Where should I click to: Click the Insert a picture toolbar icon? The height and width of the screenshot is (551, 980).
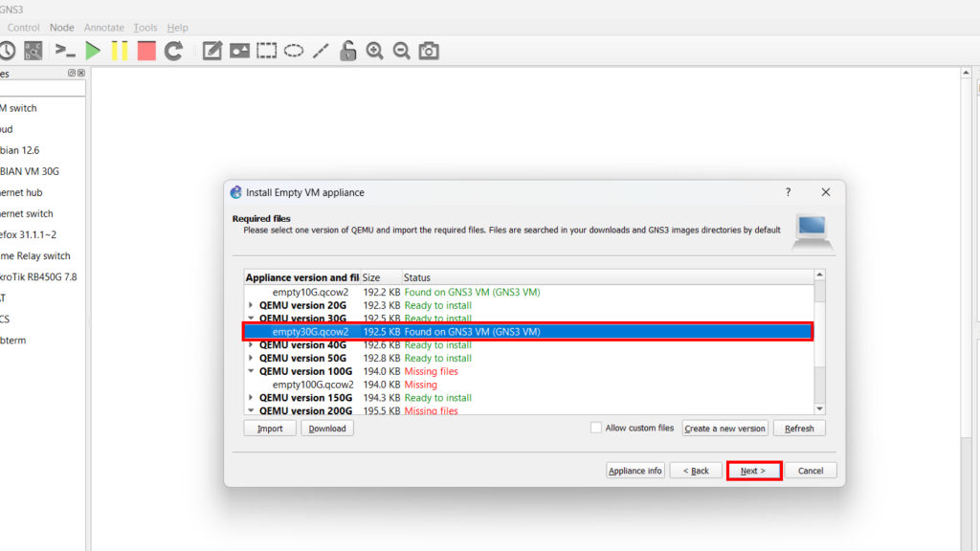(239, 51)
